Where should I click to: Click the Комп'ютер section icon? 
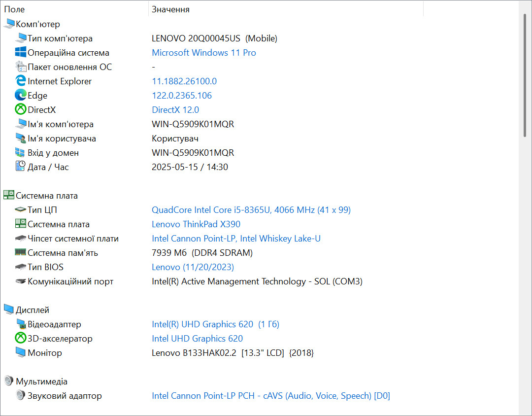tap(9, 24)
